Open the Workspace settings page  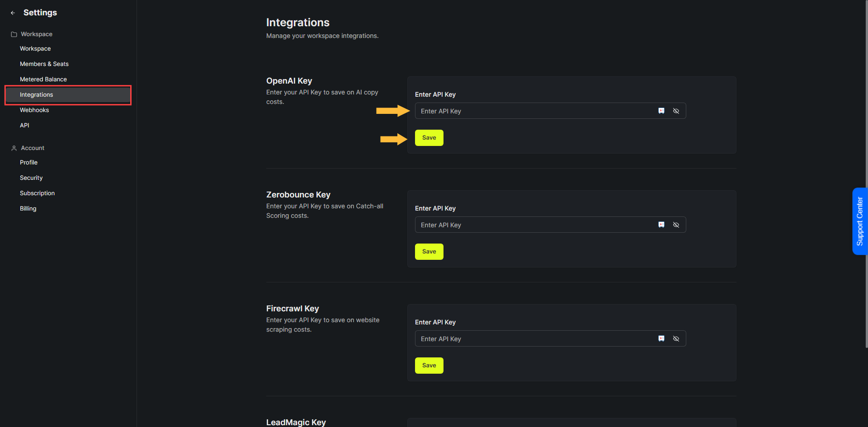click(35, 49)
